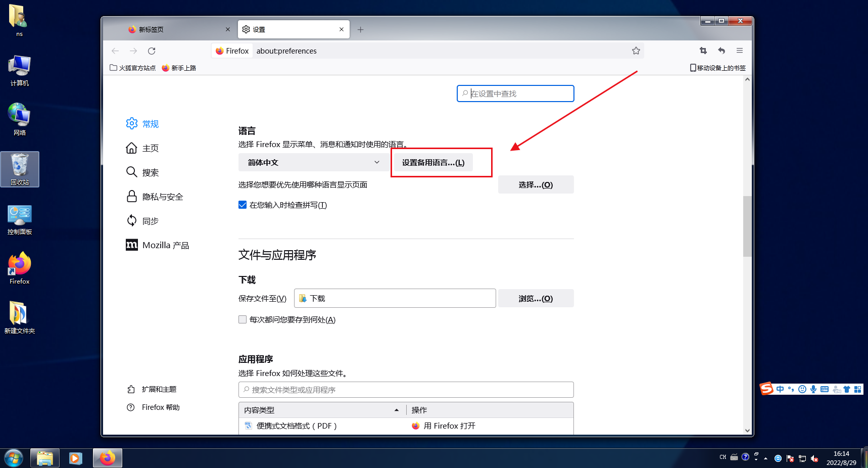Select 常规 settings category
868x468 pixels.
click(142, 124)
